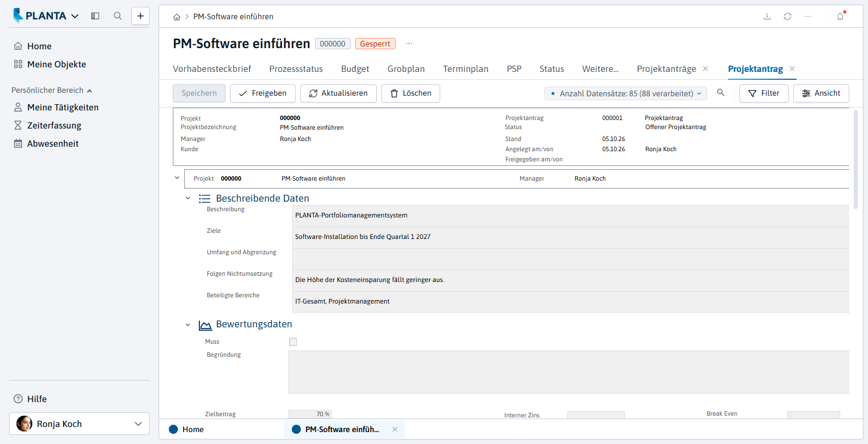Image resolution: width=868 pixels, height=444 pixels.
Task: Click the toolbar search magnifier
Action: 721,93
